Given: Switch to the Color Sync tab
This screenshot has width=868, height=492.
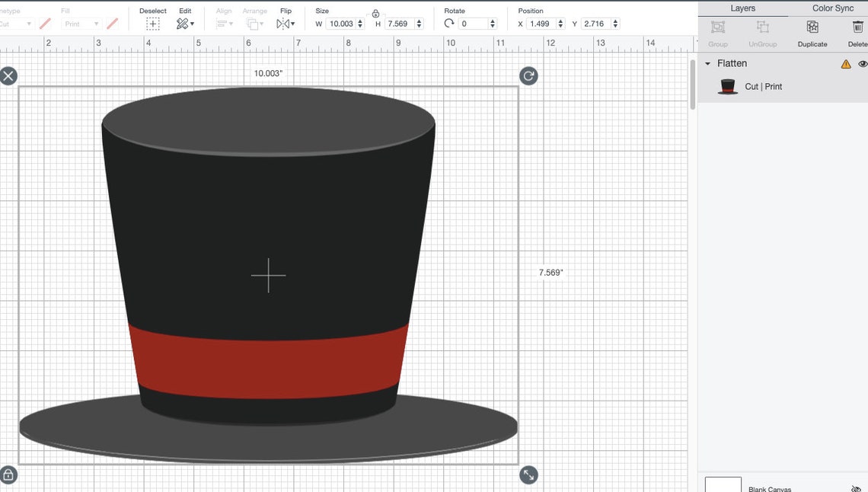Looking at the screenshot, I should [x=832, y=8].
